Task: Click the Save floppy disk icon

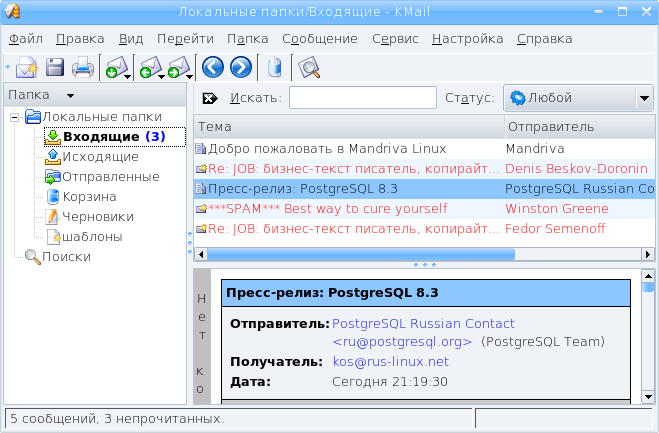Action: coord(55,67)
